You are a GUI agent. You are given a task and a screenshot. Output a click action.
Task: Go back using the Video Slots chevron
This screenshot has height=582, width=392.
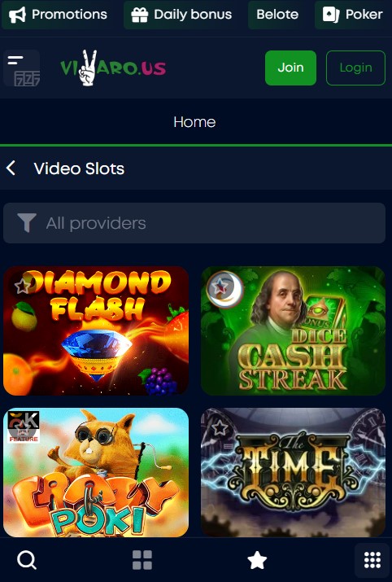[x=11, y=168]
